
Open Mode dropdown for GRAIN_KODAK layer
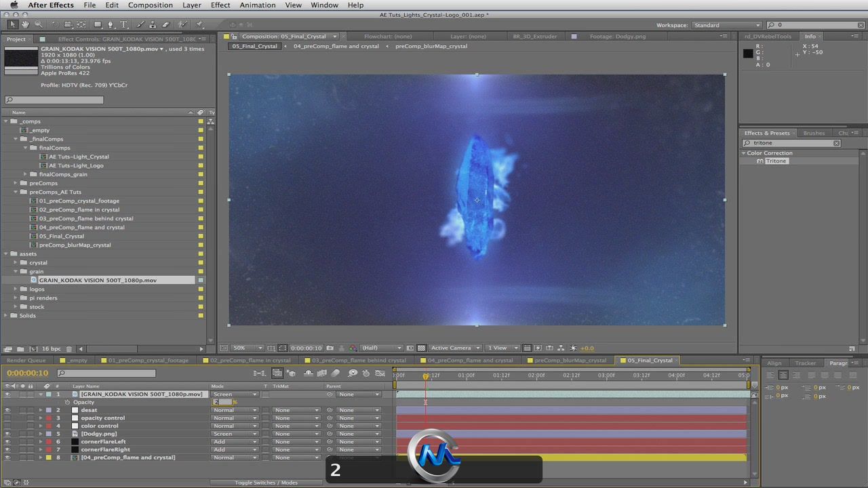[235, 394]
